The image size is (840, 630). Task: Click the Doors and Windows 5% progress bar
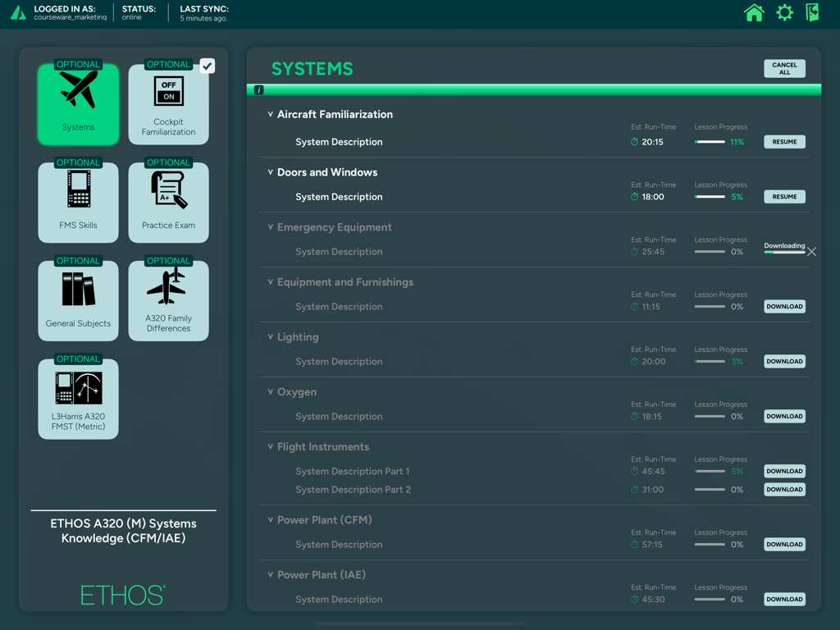tap(710, 197)
